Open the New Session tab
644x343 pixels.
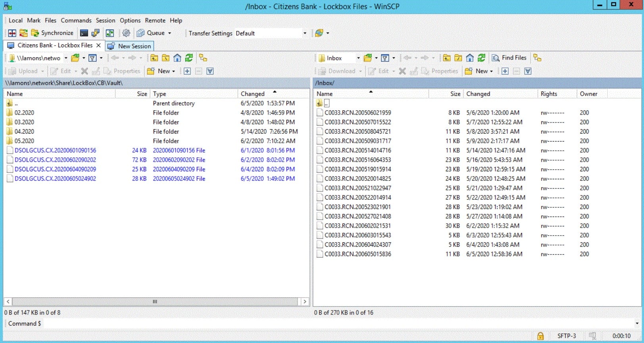tap(130, 46)
